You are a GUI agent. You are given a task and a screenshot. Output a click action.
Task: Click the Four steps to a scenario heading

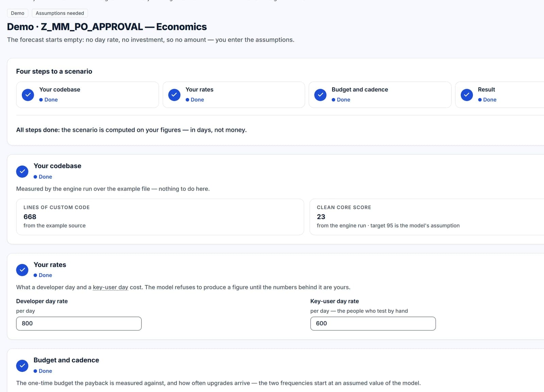tap(54, 71)
